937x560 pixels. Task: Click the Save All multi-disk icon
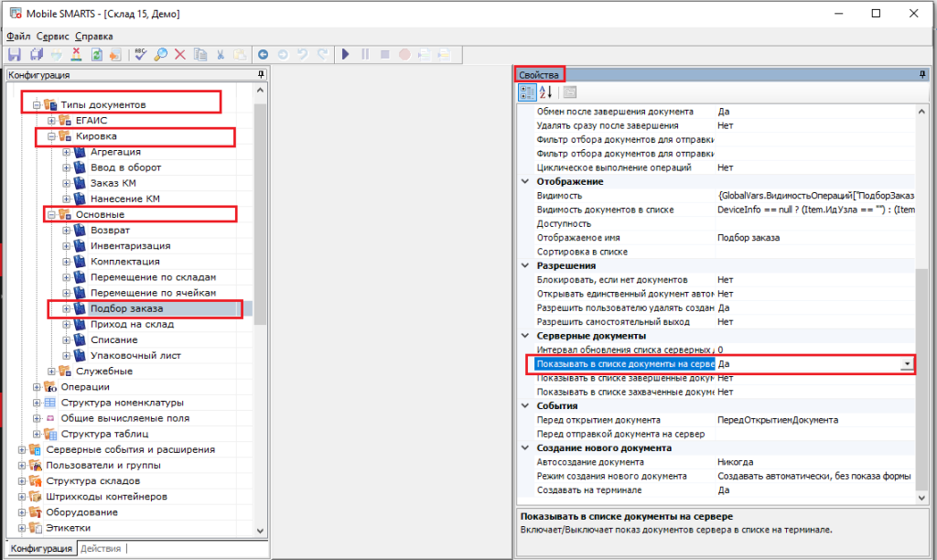tap(37, 54)
